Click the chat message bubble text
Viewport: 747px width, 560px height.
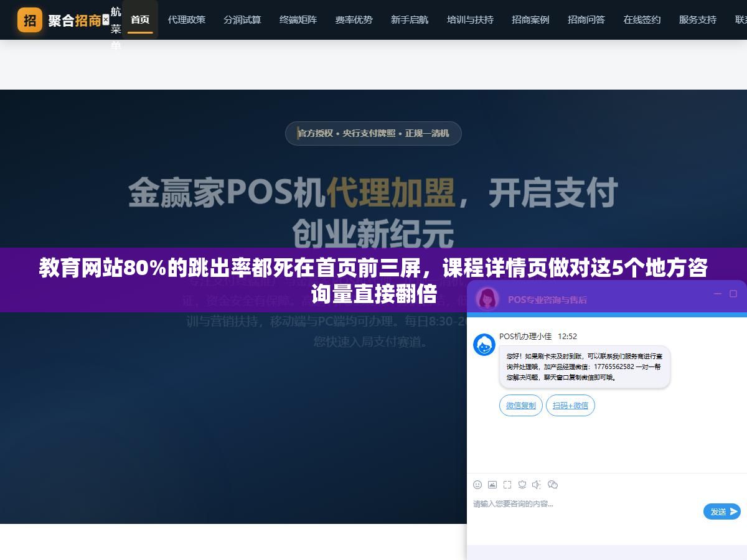pyautogui.click(x=584, y=367)
